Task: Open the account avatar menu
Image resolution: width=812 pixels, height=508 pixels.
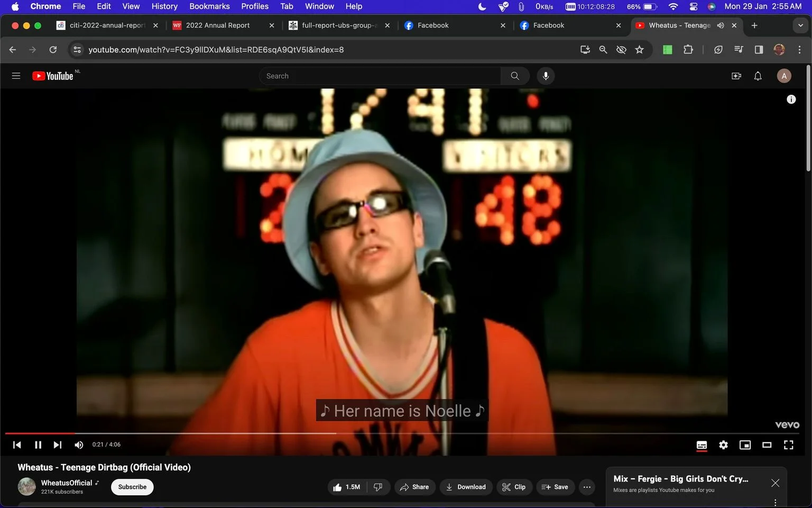Action: [x=784, y=76]
